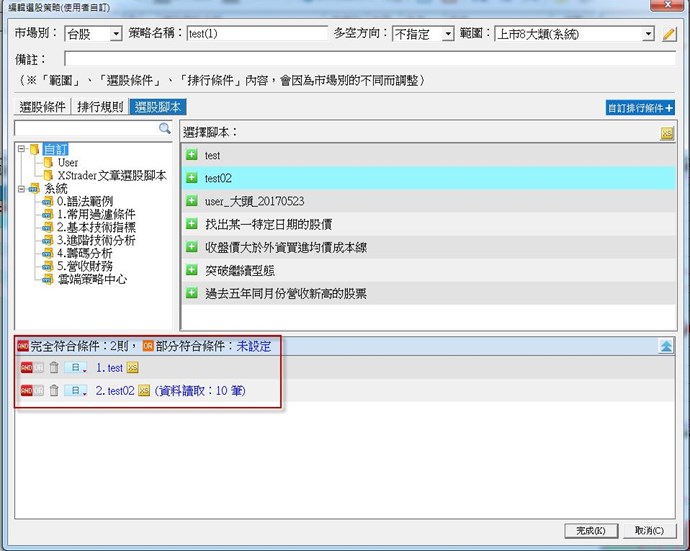
Task: Click the script search text box
Action: pyautogui.click(x=86, y=129)
